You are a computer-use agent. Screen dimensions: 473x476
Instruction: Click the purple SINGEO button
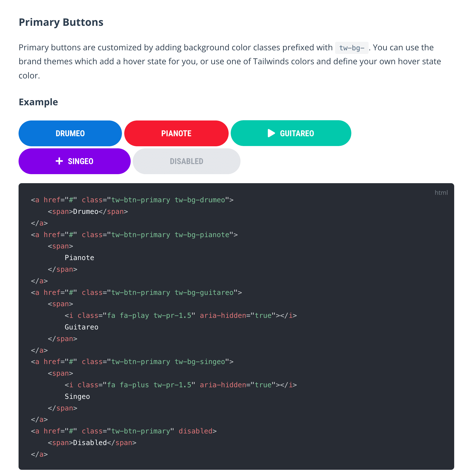click(x=74, y=161)
